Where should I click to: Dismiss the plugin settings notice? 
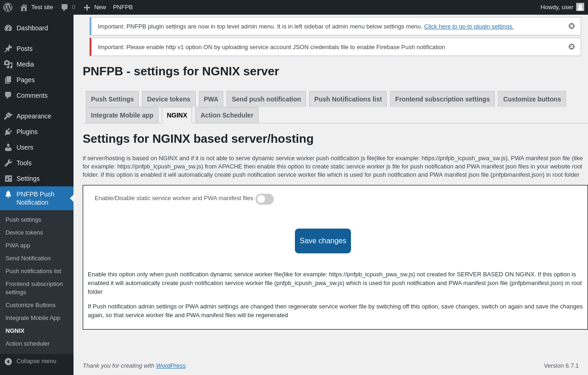571,26
